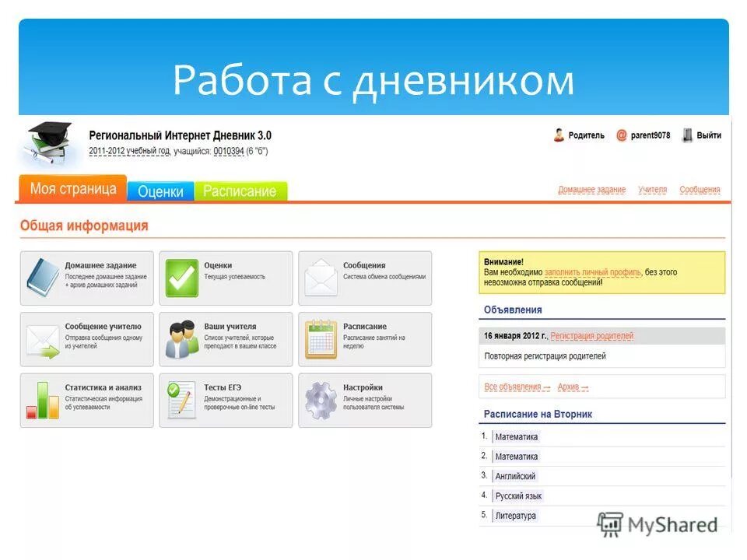The image size is (747, 560).
Task: Click the envelope with arrow Сообщение учителю icon
Action: click(43, 341)
